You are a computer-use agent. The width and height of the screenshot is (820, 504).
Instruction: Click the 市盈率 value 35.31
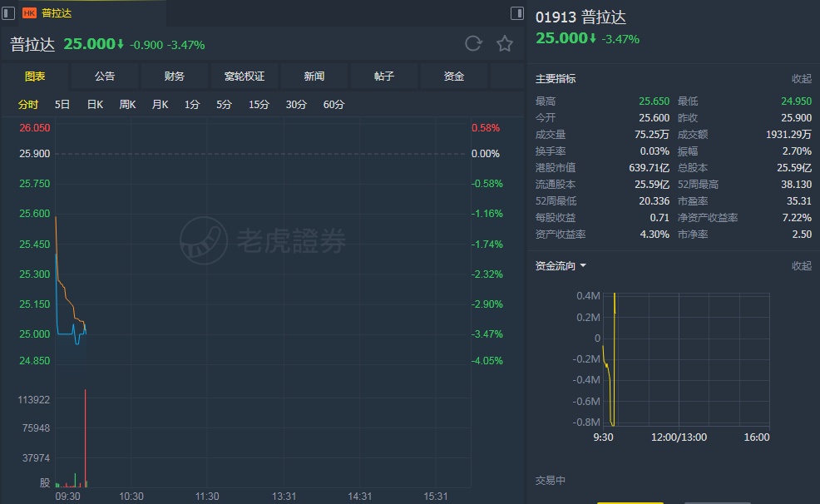coord(799,201)
